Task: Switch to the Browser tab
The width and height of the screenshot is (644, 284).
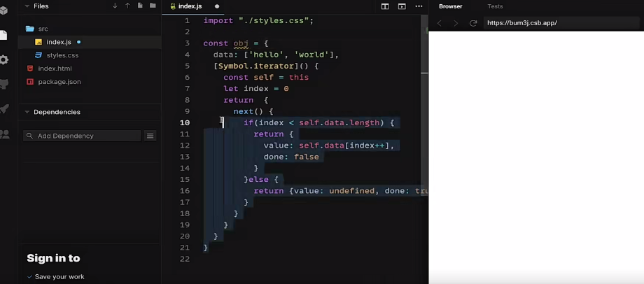Action: tap(450, 6)
